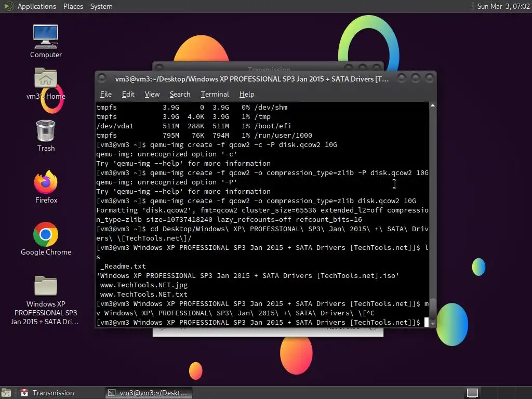Open the Search menu in terminal
The height and width of the screenshot is (399, 532).
(180, 95)
